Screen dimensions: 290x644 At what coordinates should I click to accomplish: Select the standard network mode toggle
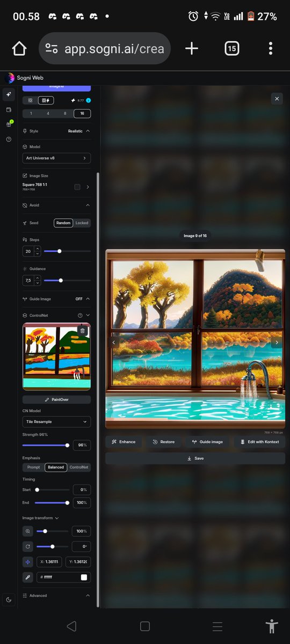click(30, 100)
